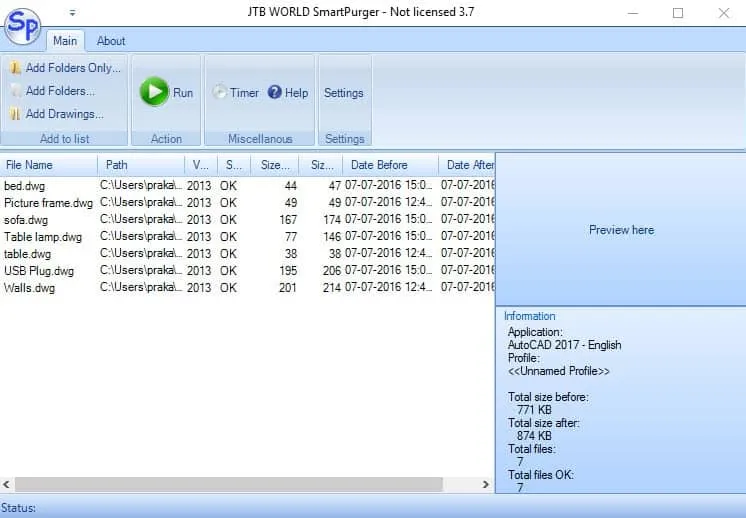Image resolution: width=746 pixels, height=518 pixels.
Task: Open Help via question mark icon
Action: pyautogui.click(x=275, y=92)
